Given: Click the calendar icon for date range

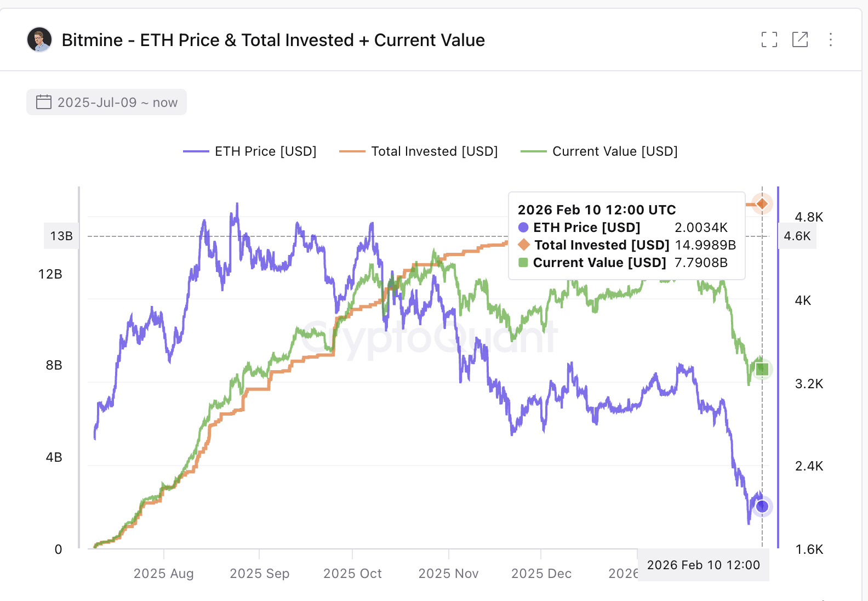Looking at the screenshot, I should click(43, 101).
